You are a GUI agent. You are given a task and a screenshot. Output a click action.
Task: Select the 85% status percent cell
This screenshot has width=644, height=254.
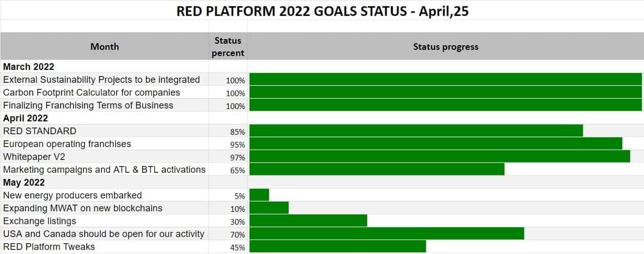[x=237, y=132]
